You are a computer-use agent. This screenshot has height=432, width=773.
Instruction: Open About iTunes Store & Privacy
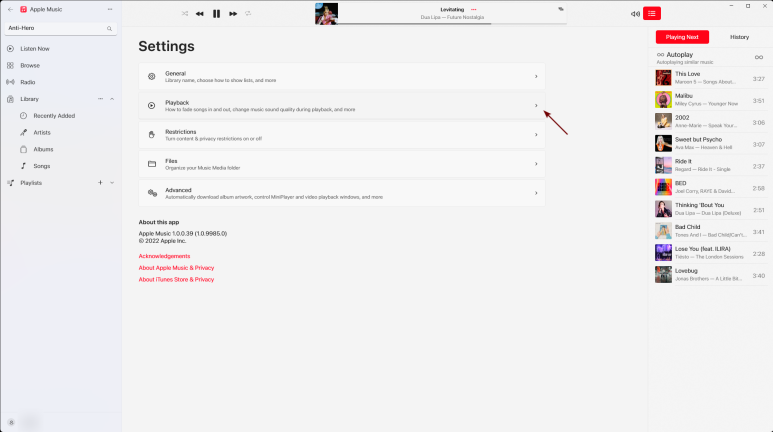point(176,279)
